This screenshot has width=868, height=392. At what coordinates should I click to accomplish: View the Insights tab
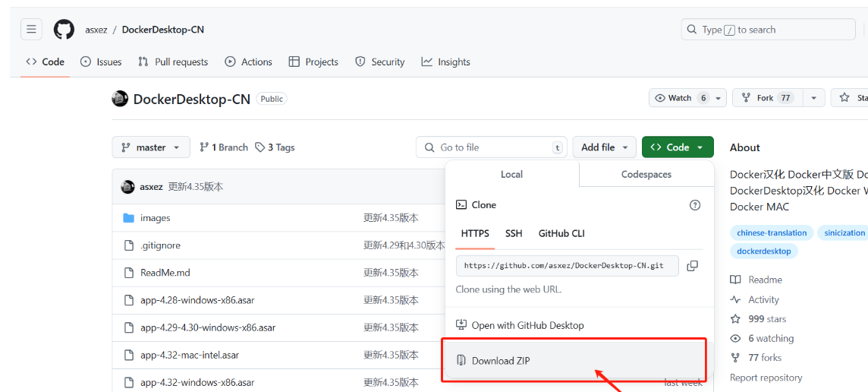[445, 62]
